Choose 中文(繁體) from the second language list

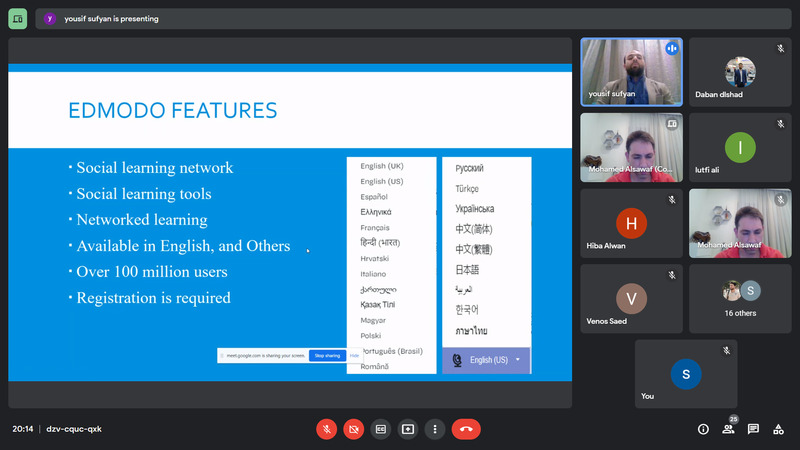click(473, 249)
